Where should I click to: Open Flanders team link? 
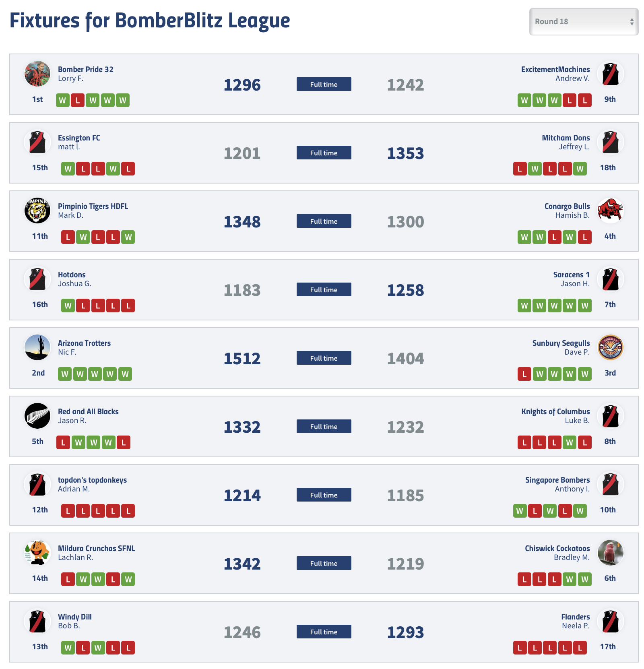[576, 617]
